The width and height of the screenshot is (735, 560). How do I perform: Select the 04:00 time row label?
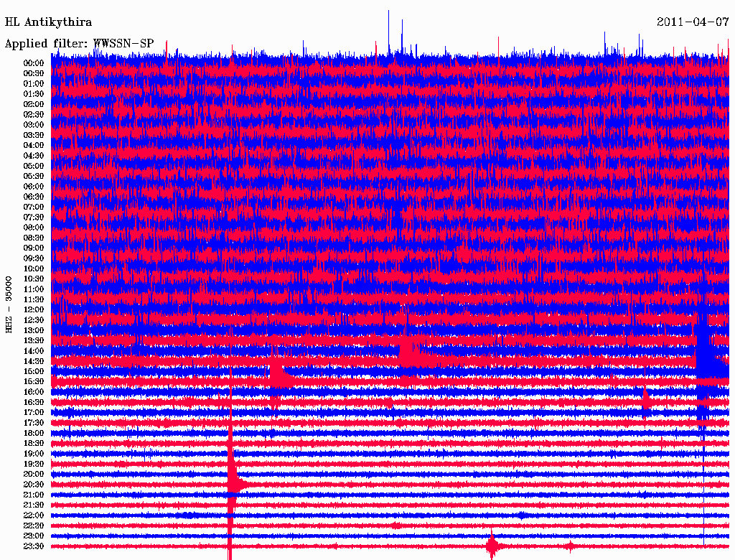click(x=34, y=146)
